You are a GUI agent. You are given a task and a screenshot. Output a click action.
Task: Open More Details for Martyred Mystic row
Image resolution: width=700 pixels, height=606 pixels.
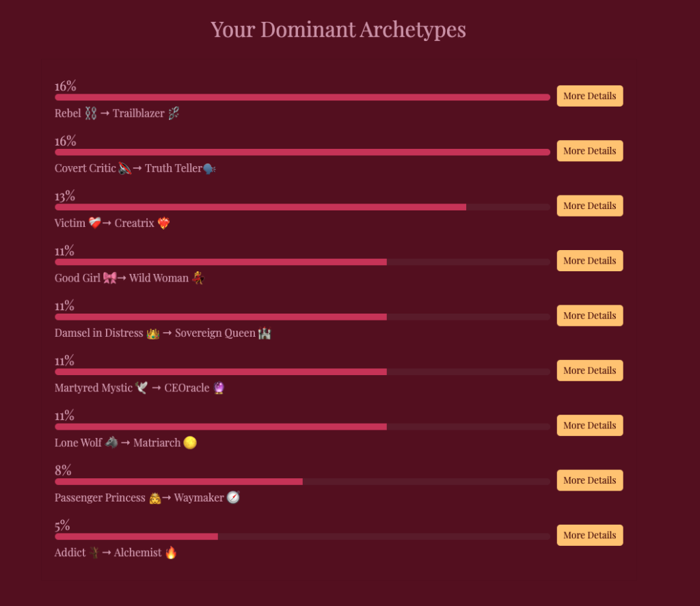(589, 370)
